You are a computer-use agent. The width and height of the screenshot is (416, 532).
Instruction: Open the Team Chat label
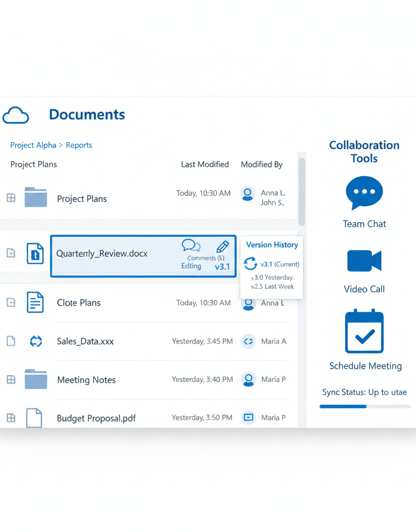point(365,224)
